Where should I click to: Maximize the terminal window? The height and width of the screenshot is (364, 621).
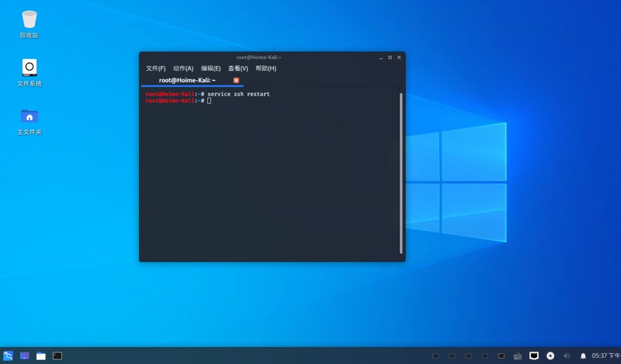pyautogui.click(x=390, y=58)
